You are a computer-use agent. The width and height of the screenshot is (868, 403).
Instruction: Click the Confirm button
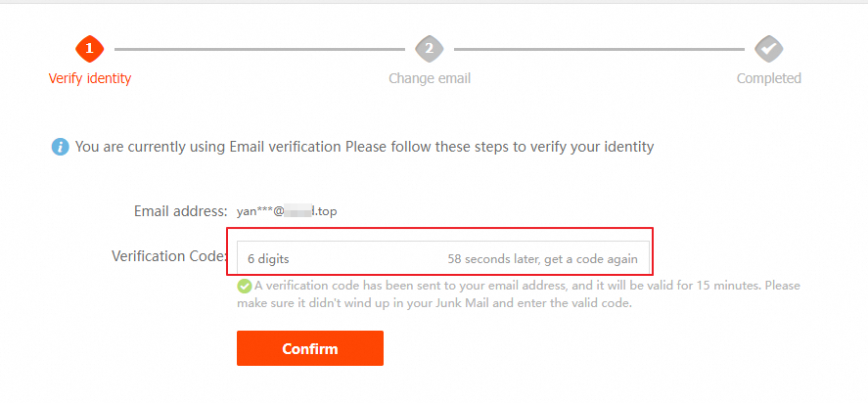(310, 348)
